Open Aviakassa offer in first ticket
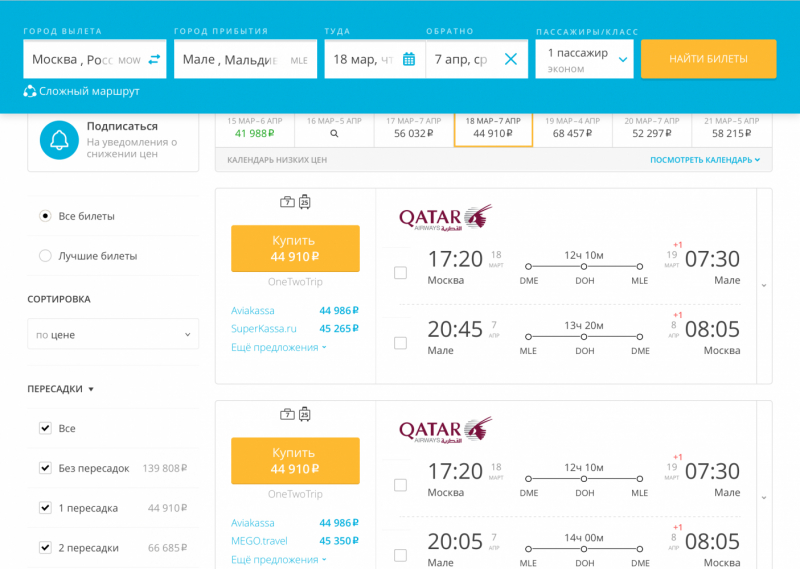The image size is (800, 569). pos(295,310)
